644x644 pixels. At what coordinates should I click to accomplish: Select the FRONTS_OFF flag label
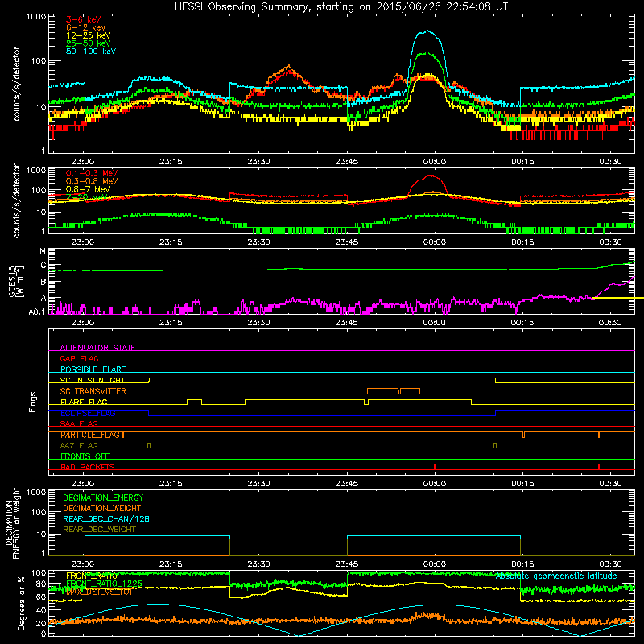[85, 456]
